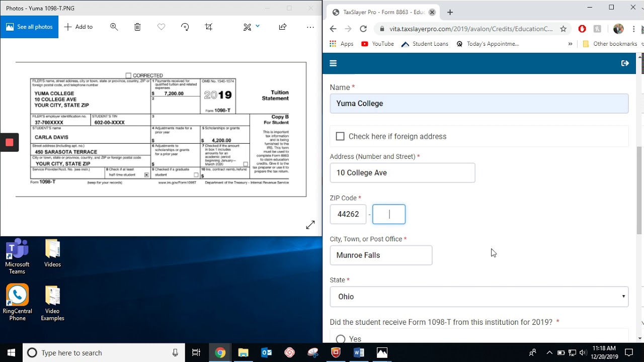Open the Add to menu in Photos

(78, 27)
